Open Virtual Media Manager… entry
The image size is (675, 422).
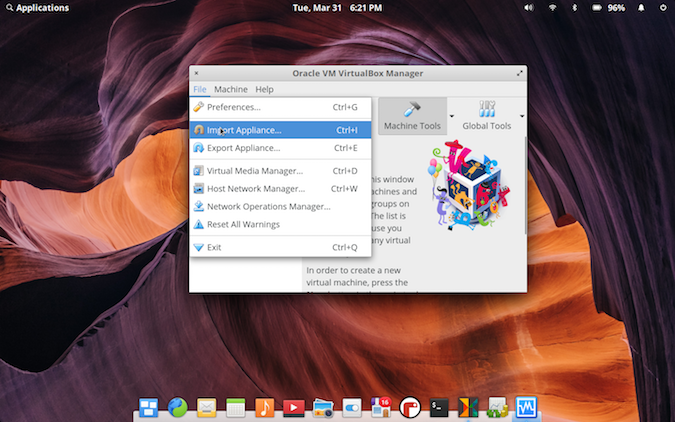(x=280, y=171)
